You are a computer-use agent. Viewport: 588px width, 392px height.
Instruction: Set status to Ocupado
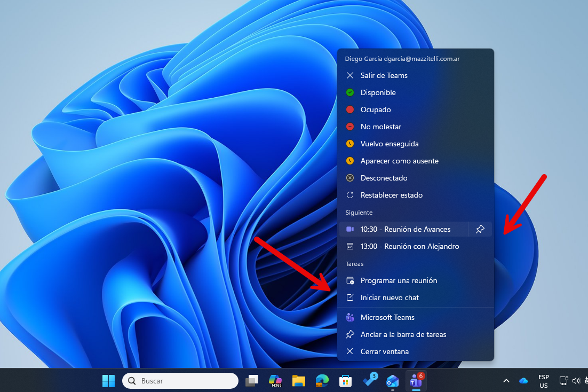(376, 109)
